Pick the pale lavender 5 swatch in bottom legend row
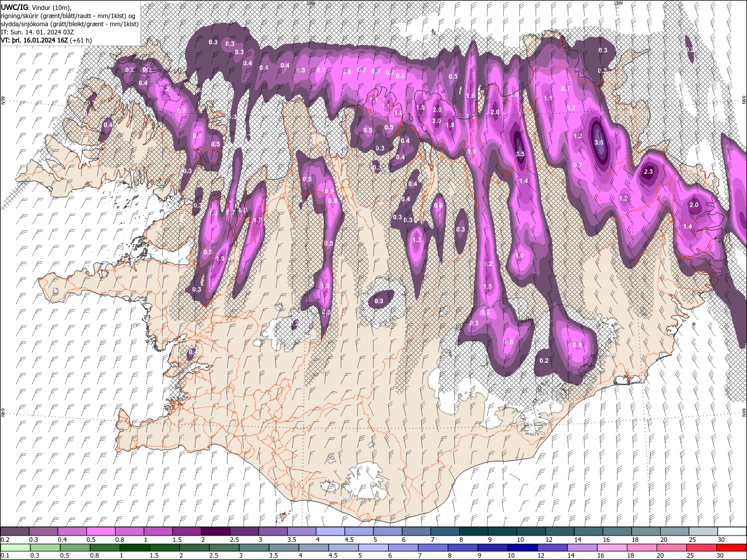This screenshot has width=747, height=560. [373, 547]
